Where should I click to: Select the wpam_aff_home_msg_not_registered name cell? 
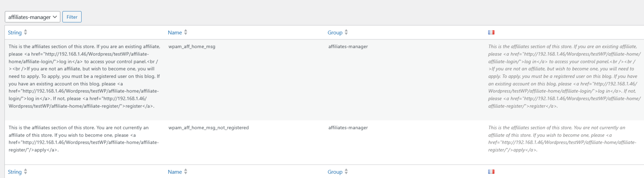tap(209, 128)
